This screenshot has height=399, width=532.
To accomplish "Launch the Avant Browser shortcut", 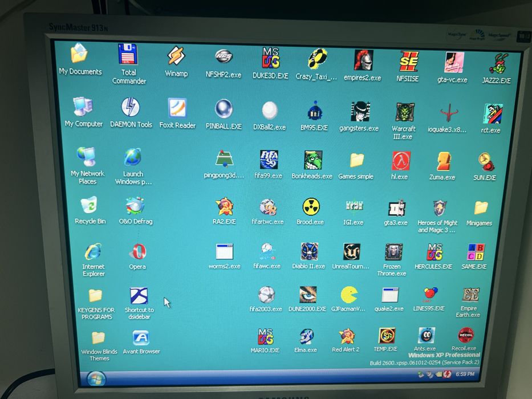I will point(141,337).
